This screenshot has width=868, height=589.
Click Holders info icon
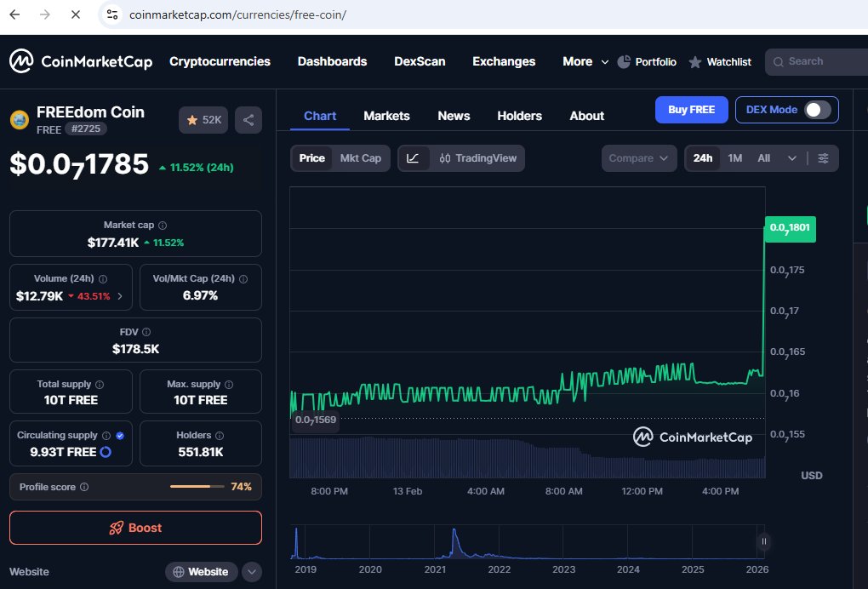pyautogui.click(x=220, y=436)
